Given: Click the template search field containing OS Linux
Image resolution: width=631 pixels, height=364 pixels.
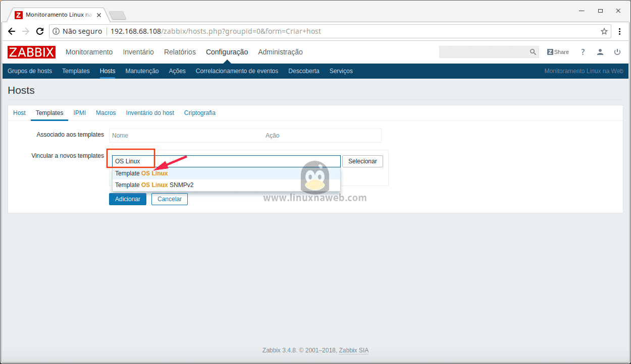Looking at the screenshot, I should coord(226,161).
